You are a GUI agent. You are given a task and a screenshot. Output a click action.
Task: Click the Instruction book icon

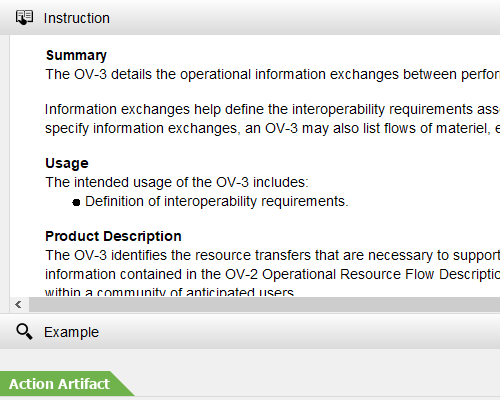pyautogui.click(x=24, y=17)
